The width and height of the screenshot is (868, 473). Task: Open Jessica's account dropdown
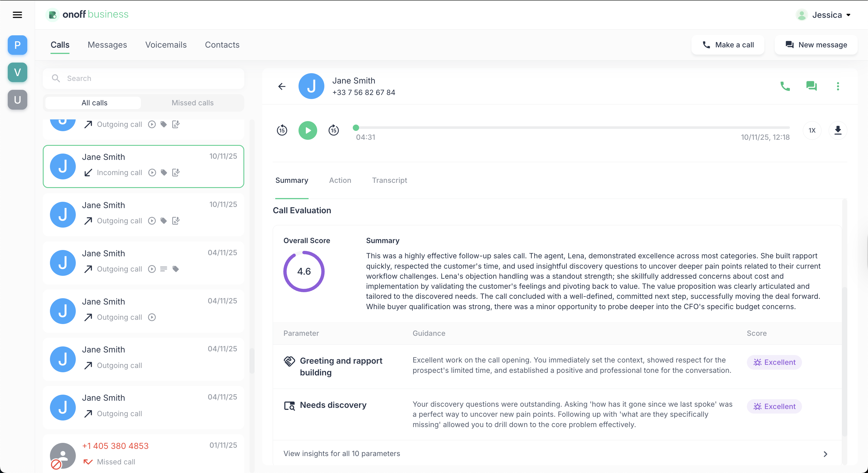(x=823, y=15)
